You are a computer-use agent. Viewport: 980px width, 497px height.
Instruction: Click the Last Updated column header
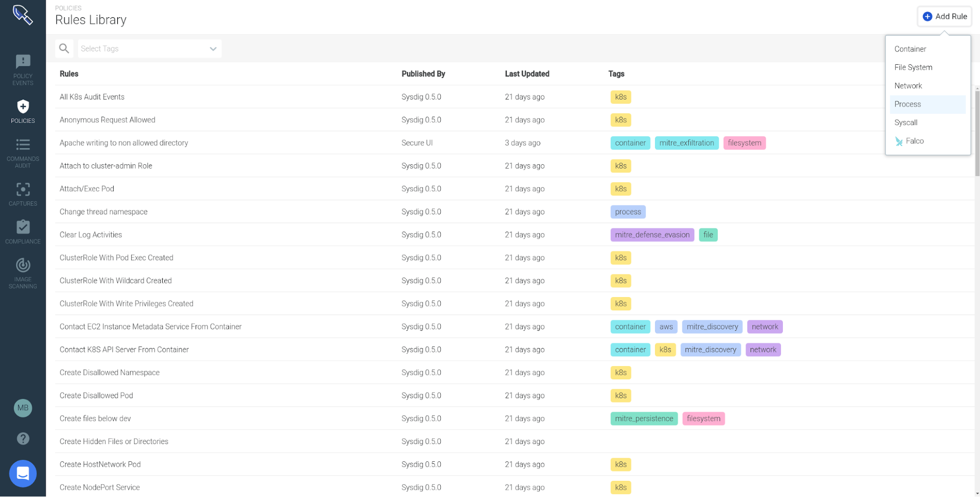click(527, 74)
